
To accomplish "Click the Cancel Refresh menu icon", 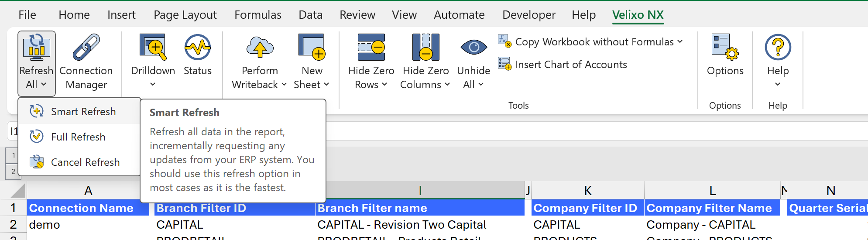I will click(x=37, y=162).
